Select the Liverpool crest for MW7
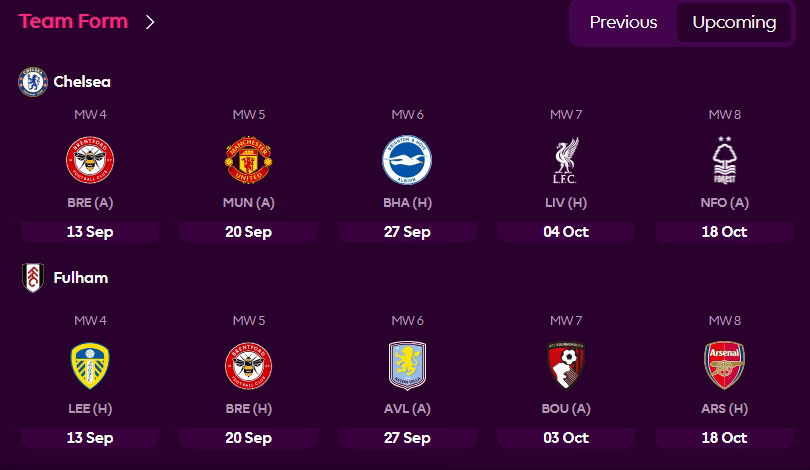This screenshot has width=810, height=470. click(x=566, y=160)
